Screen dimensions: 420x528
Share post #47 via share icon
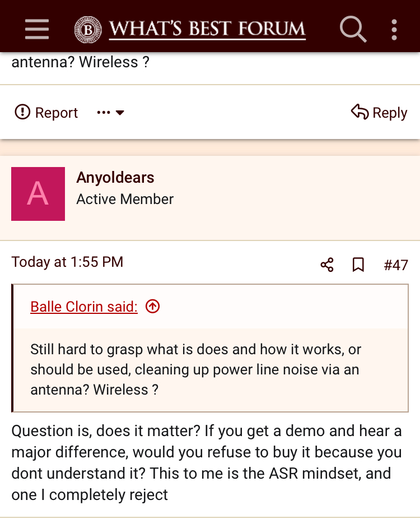click(x=327, y=265)
